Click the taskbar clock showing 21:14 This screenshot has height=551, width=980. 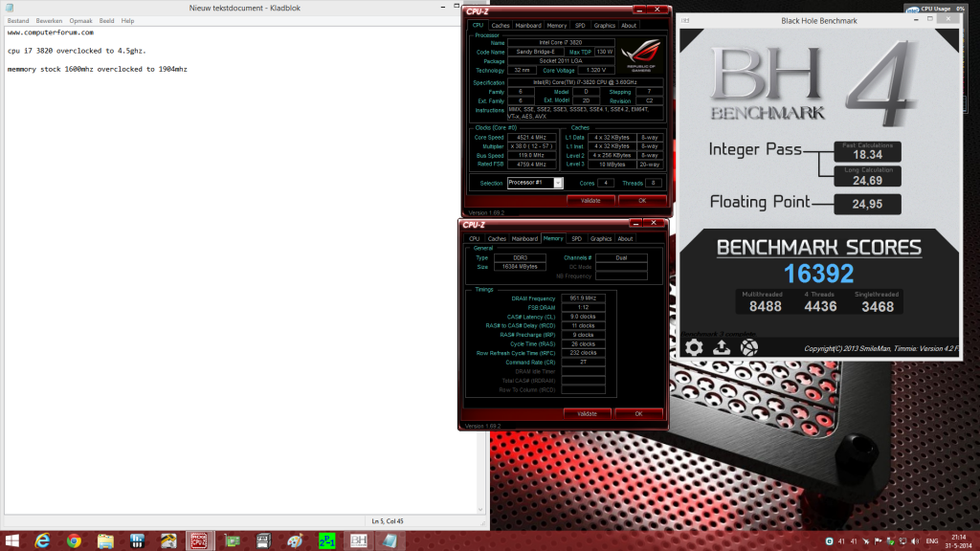click(958, 541)
